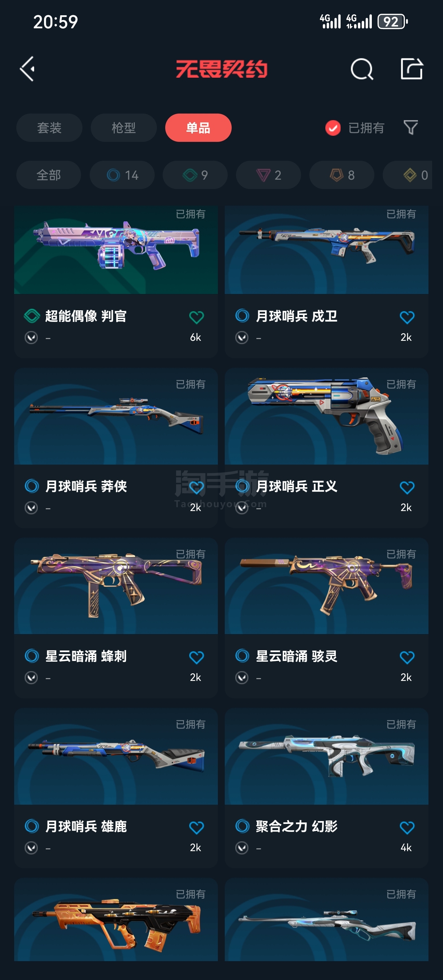Tap the heart icon on 星云暗涌 蜂刺

(196, 657)
